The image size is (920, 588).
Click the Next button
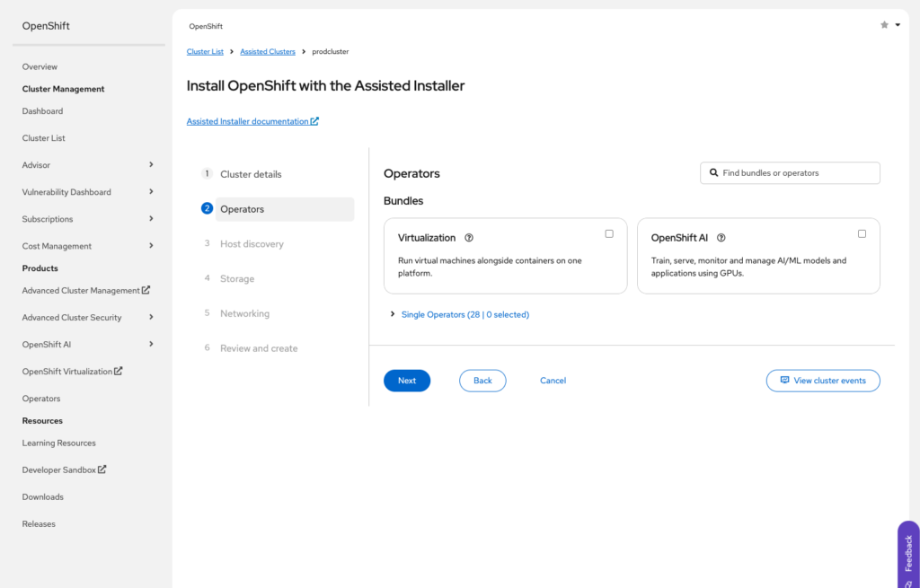[407, 381]
